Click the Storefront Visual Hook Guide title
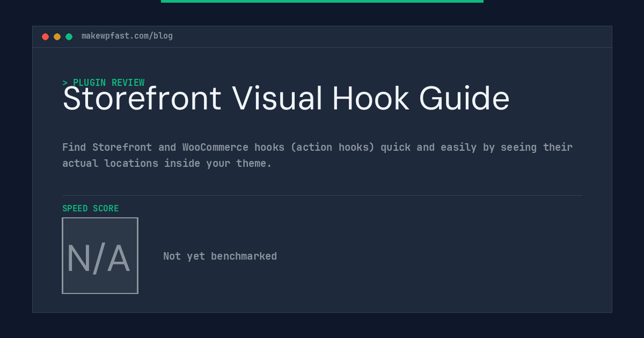This screenshot has height=338, width=644. 286,99
